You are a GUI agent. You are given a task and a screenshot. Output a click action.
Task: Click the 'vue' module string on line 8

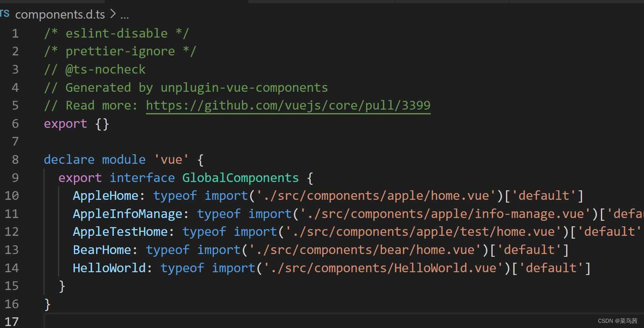click(x=171, y=159)
